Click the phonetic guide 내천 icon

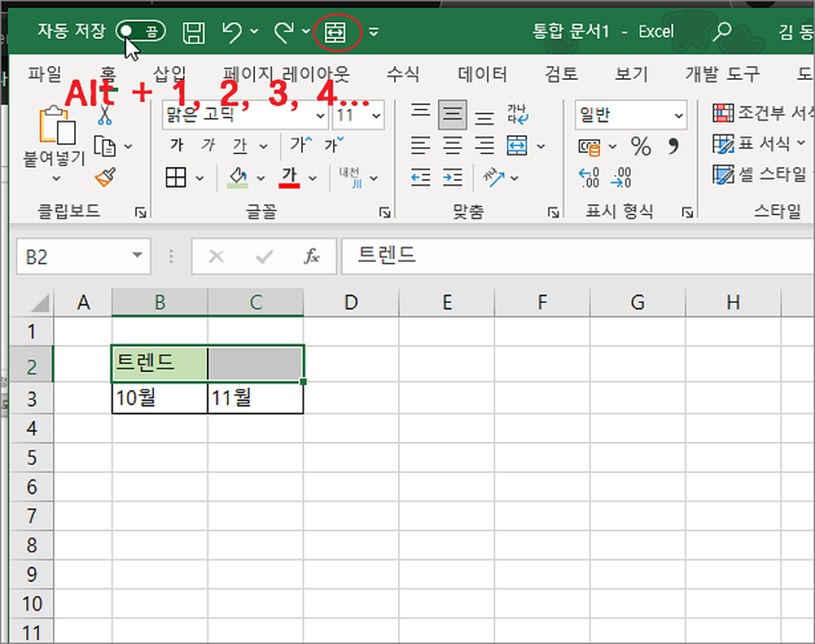coord(351,177)
